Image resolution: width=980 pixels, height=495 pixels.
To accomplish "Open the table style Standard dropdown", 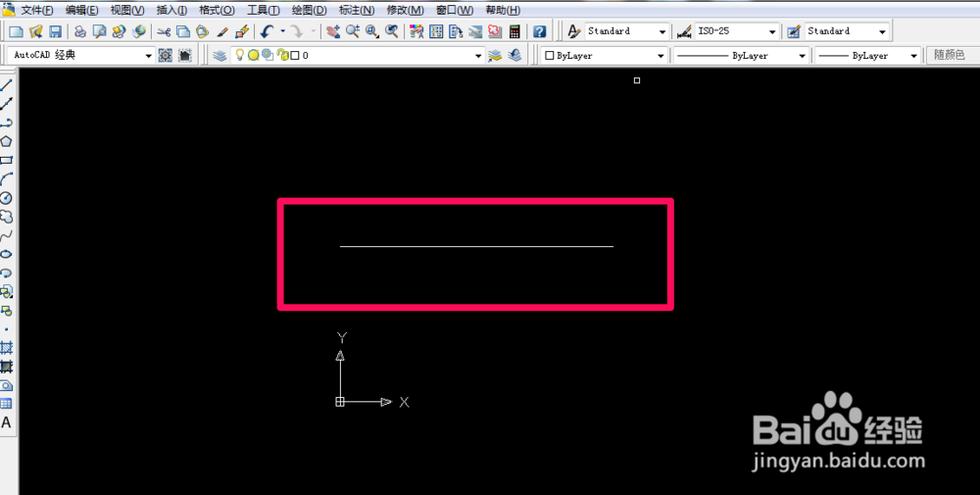I will tap(883, 31).
